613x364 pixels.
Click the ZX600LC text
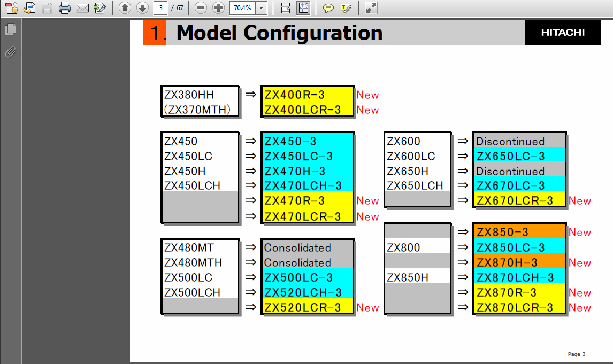pos(411,156)
